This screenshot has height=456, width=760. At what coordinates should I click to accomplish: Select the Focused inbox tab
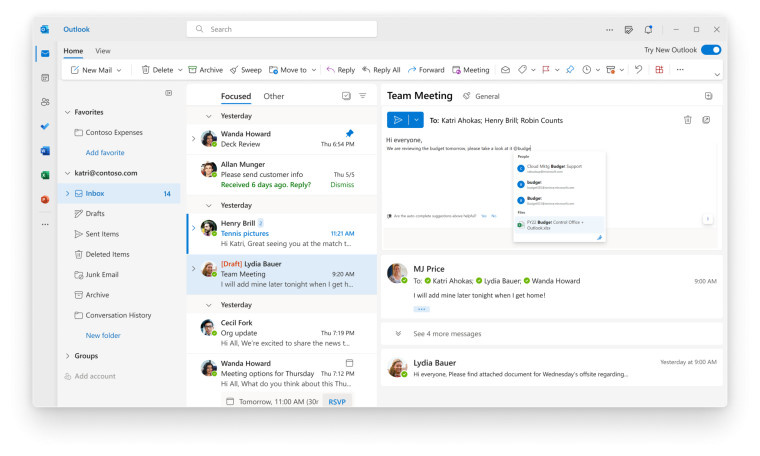coord(236,96)
